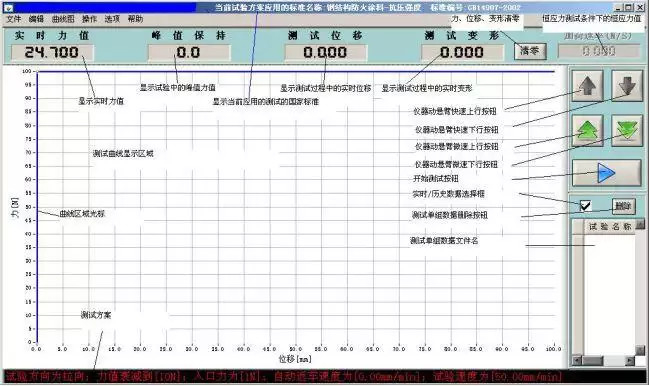Click the green fine-up arrow button

[587, 130]
